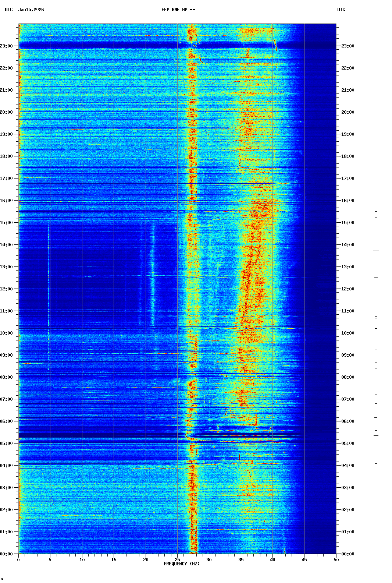Image resolution: width=392 pixels, height=583 pixels.
Task: Click the UTC label at top right
Action: coord(341,10)
